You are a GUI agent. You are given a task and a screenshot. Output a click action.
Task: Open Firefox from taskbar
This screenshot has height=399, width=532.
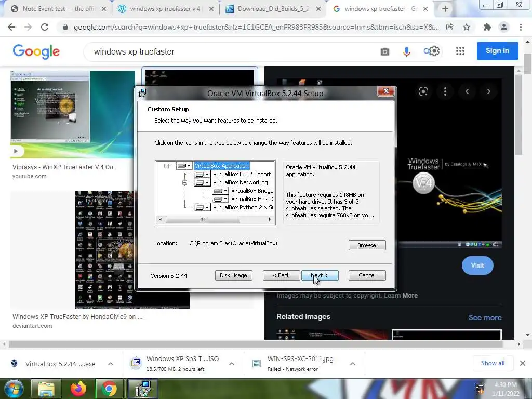coord(78,389)
